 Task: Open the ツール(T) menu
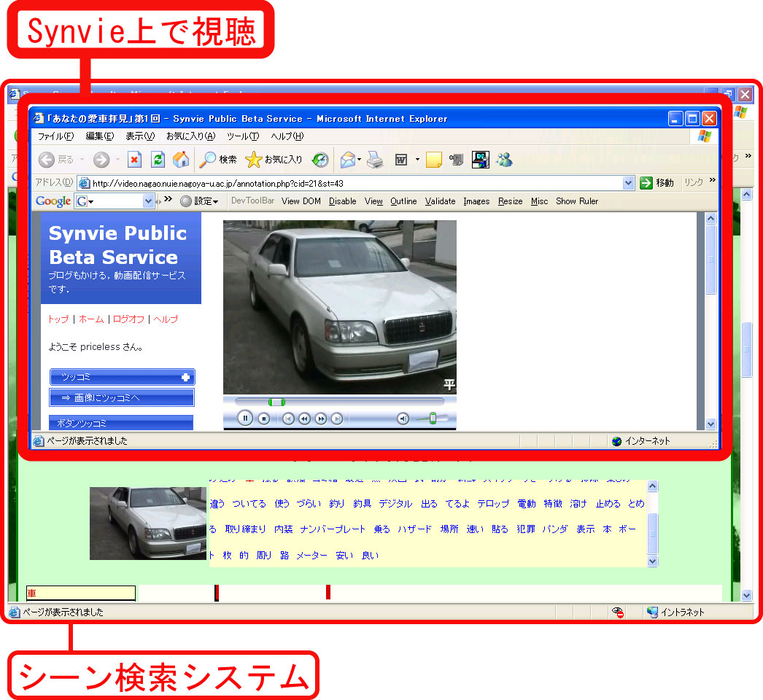coord(243,136)
